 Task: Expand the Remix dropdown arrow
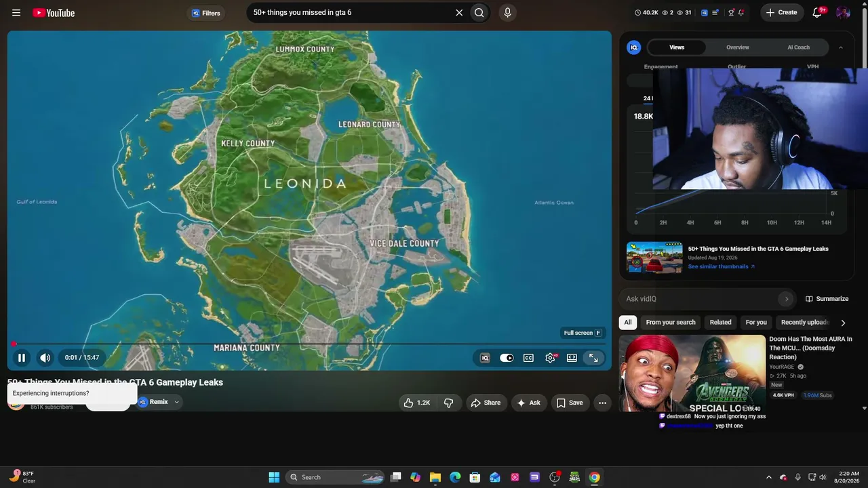(176, 402)
